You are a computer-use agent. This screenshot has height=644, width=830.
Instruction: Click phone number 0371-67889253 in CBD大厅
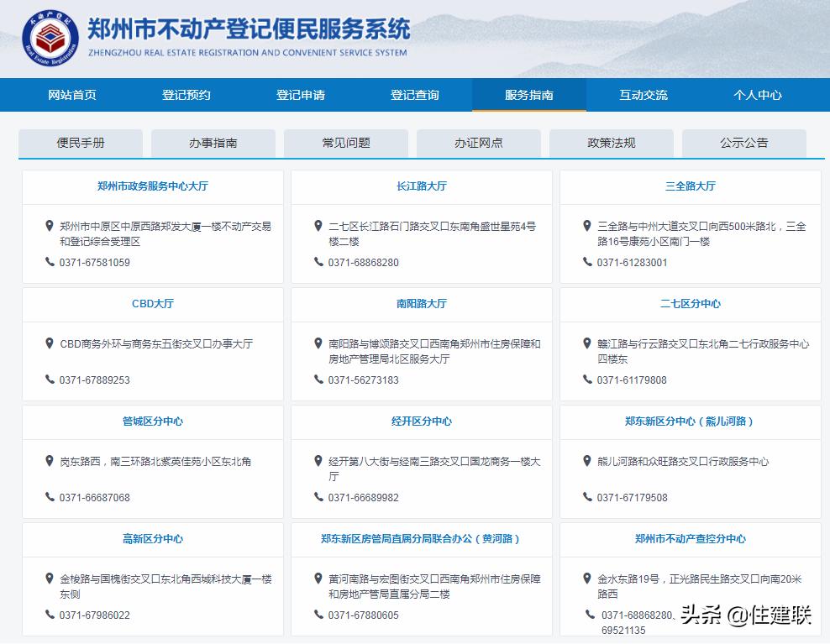coord(95,380)
